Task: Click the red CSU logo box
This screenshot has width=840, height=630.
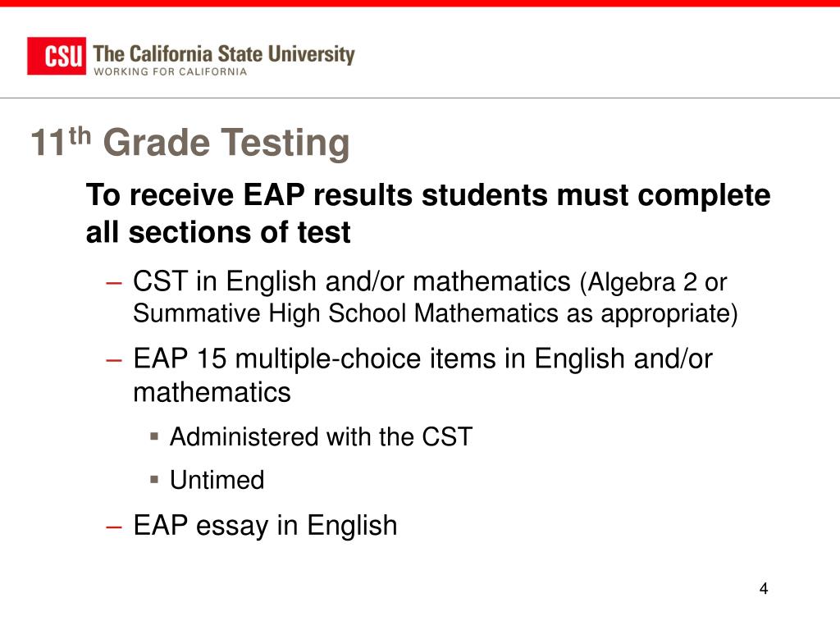Action: click(x=57, y=56)
